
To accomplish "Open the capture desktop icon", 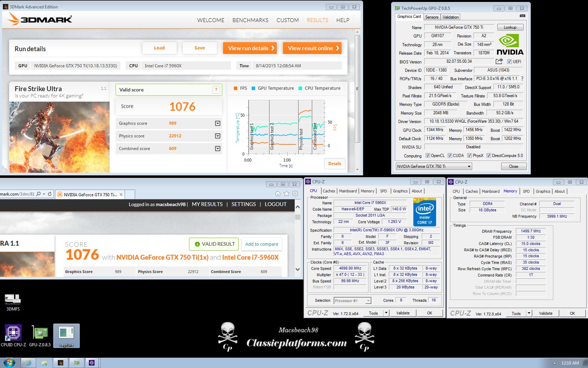I will (x=66, y=336).
